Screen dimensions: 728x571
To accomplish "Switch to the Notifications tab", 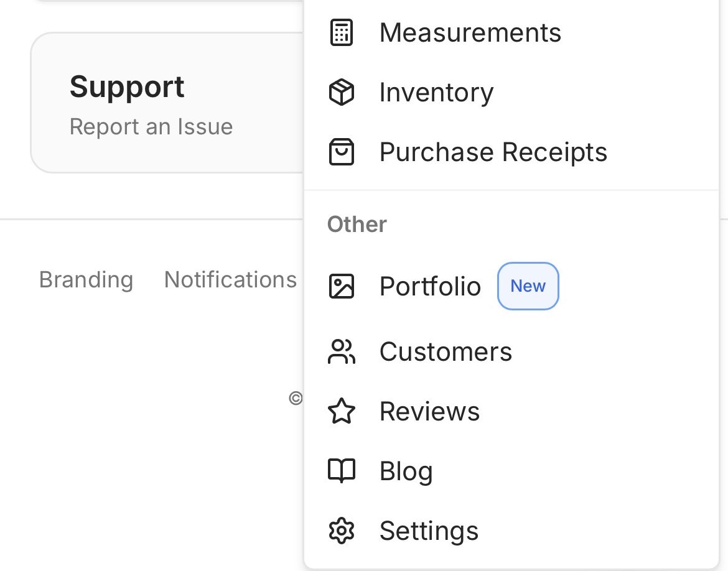I will coord(230,280).
